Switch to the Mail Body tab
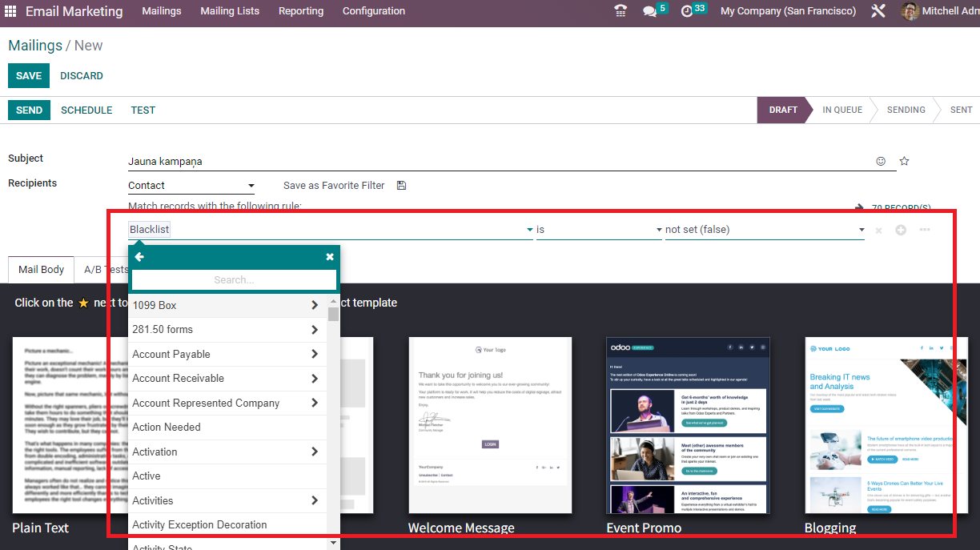980x550 pixels. tap(42, 270)
